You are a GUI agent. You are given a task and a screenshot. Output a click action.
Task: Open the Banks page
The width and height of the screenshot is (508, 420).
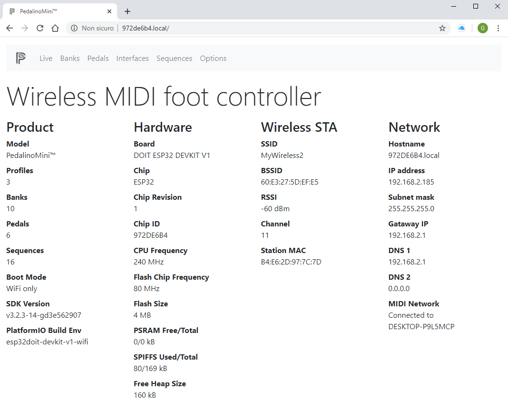click(x=70, y=59)
